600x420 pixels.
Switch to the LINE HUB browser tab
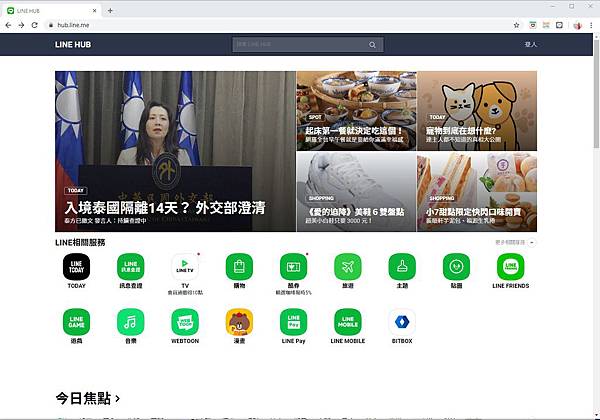pyautogui.click(x=51, y=11)
